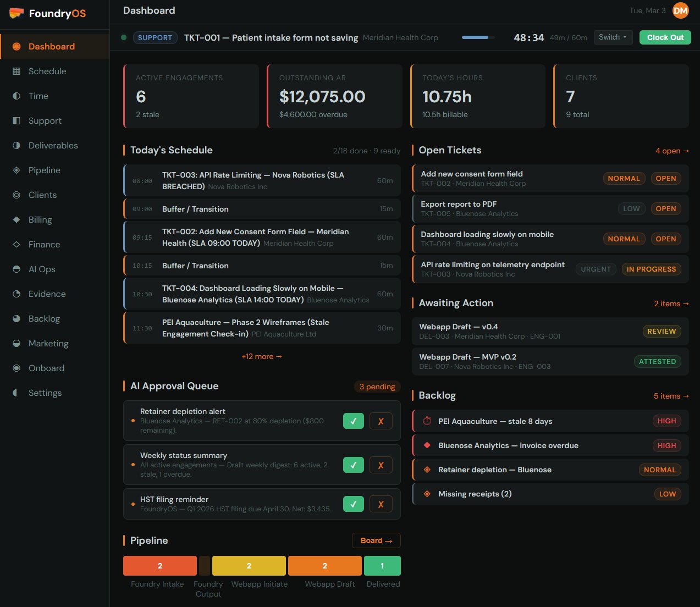Select the Time icon in the sidebar
This screenshot has width=700, height=607.
17,96
